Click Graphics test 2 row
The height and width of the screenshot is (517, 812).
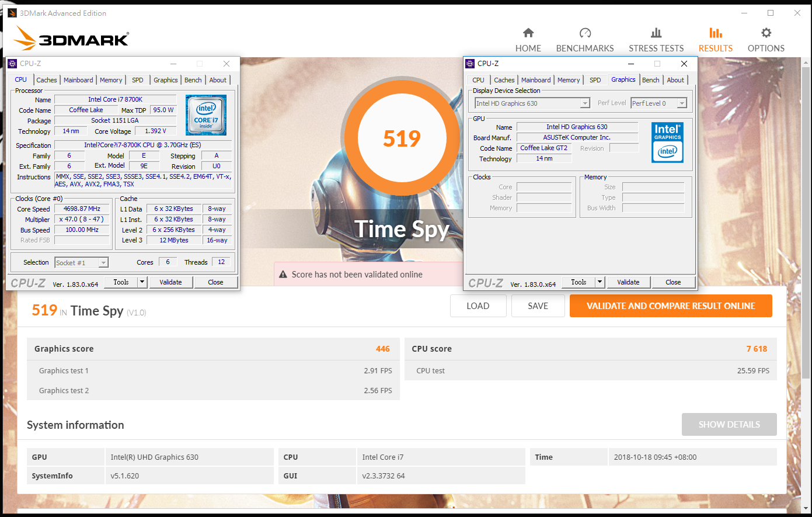tap(213, 390)
